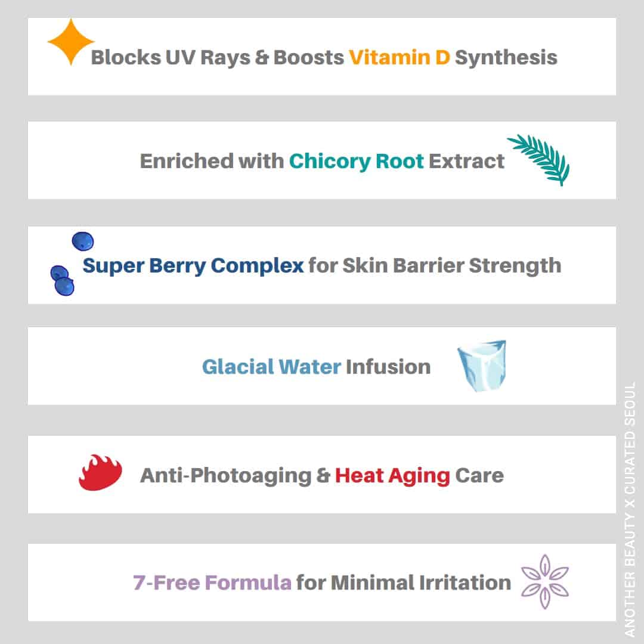Click the purple "7-Free Formula" text

click(x=212, y=582)
